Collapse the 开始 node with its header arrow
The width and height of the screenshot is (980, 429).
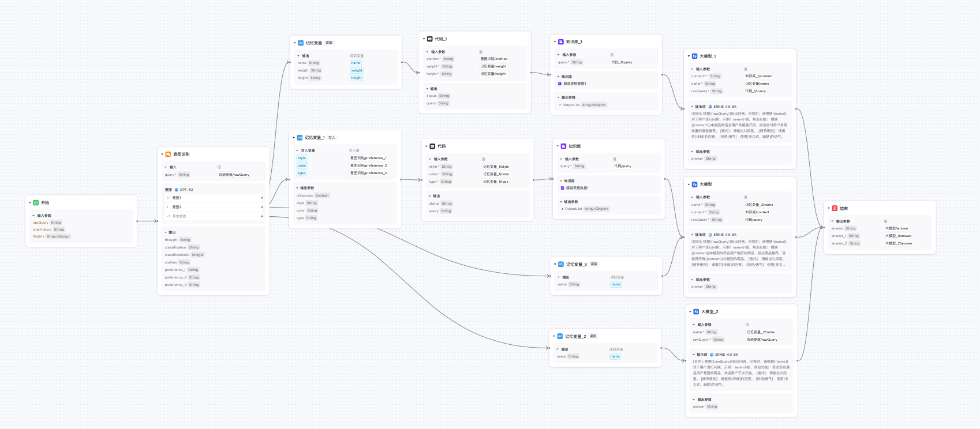pyautogui.click(x=30, y=203)
